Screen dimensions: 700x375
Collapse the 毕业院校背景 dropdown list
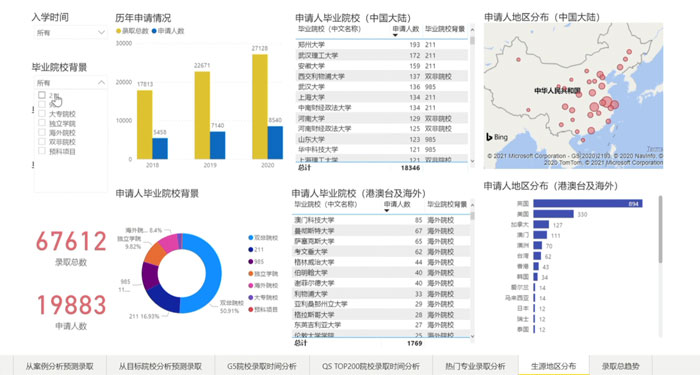coord(101,83)
